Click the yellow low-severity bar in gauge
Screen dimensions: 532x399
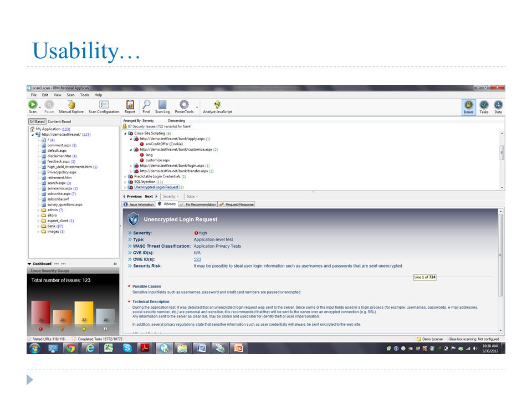(84, 313)
